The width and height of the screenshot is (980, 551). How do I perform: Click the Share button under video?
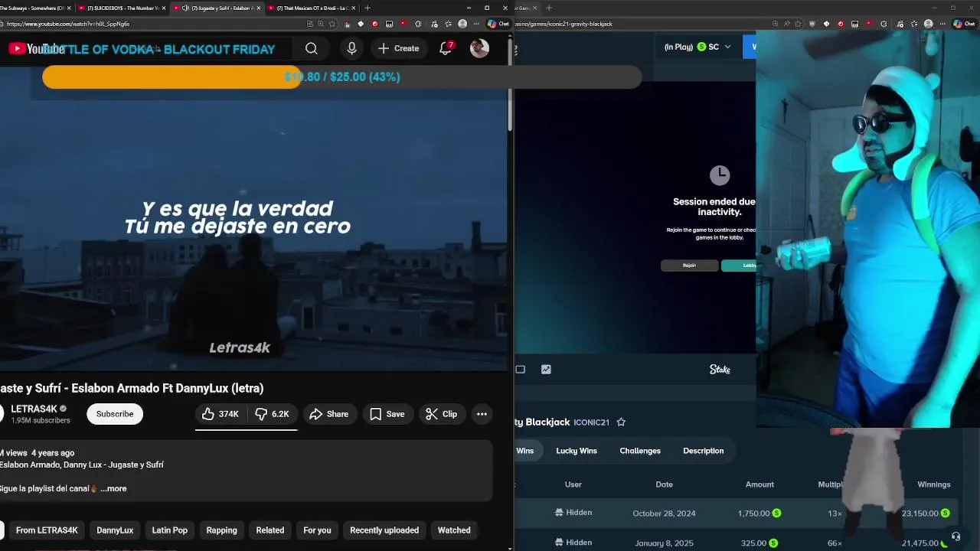(x=328, y=414)
